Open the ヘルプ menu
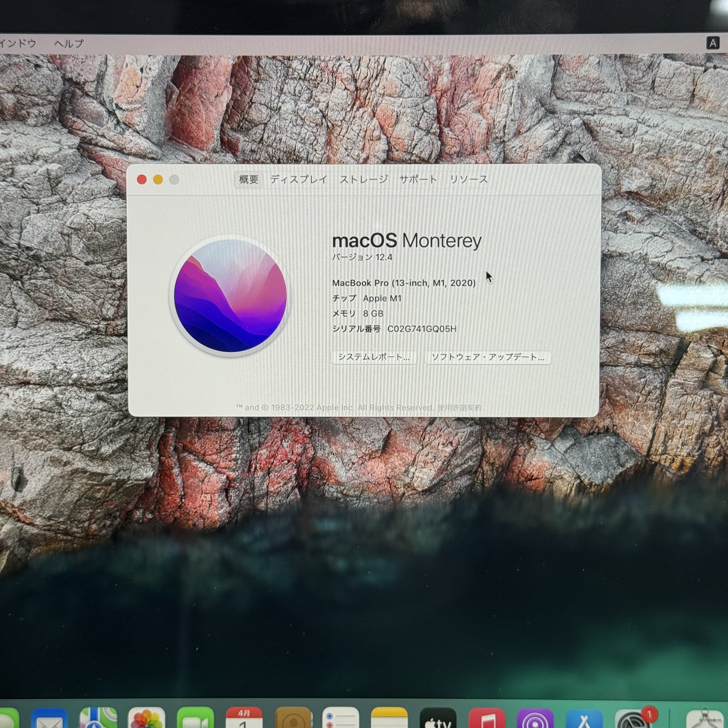This screenshot has height=728, width=728. (x=69, y=44)
